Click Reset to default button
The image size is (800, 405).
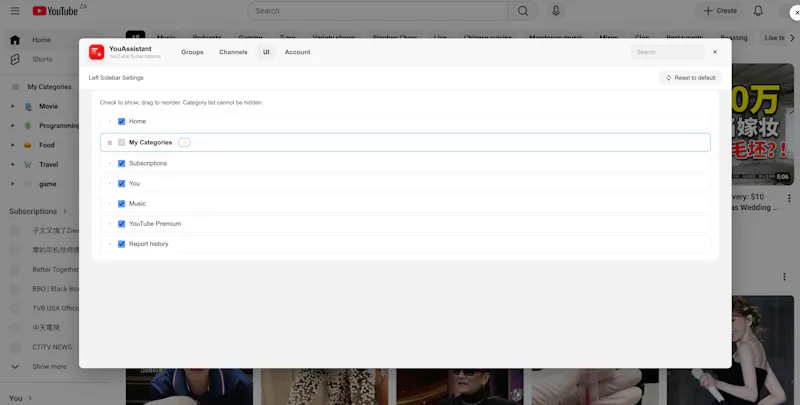(x=690, y=78)
